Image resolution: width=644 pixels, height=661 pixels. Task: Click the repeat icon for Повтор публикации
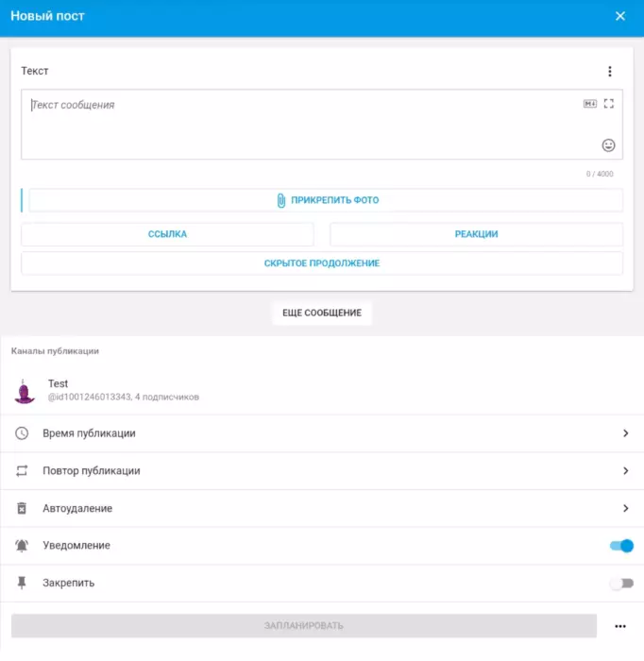point(22,471)
